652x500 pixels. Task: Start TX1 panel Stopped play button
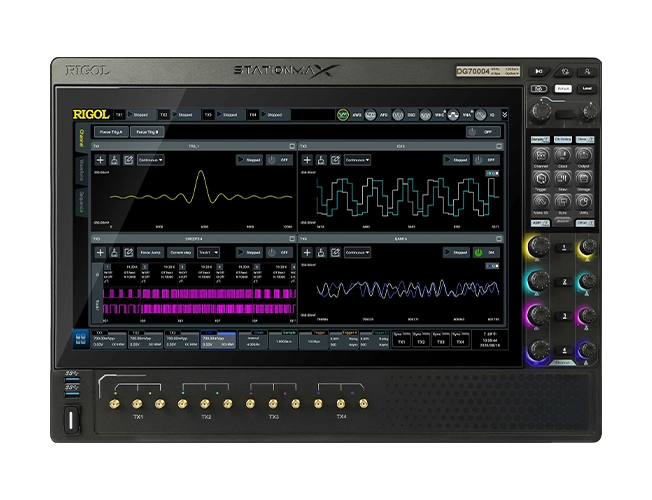tap(249, 160)
